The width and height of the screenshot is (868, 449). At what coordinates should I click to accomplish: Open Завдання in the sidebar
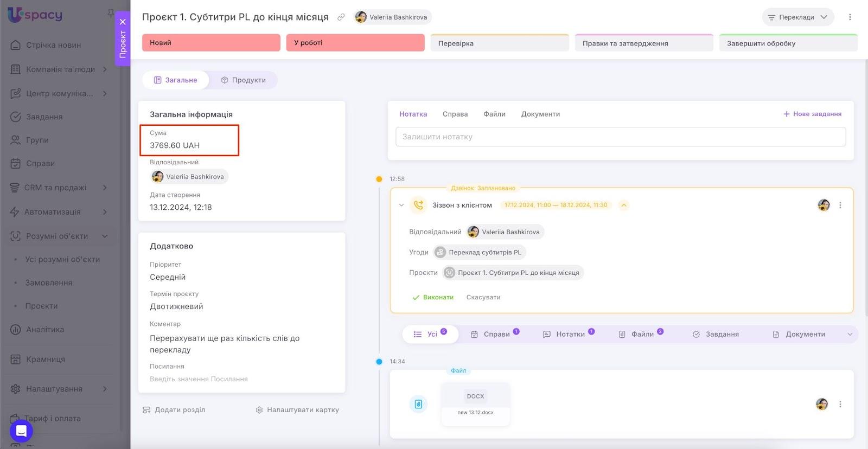pyautogui.click(x=44, y=117)
